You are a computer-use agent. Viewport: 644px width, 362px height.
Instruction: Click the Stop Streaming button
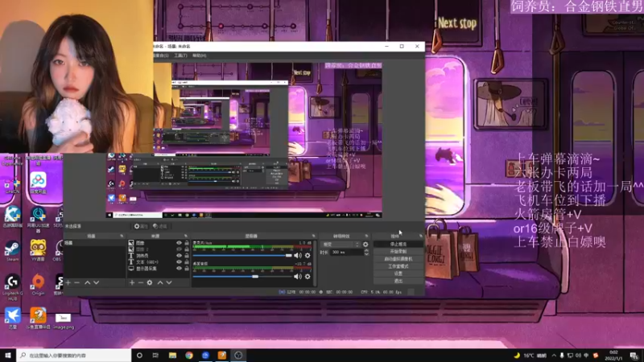(x=398, y=245)
